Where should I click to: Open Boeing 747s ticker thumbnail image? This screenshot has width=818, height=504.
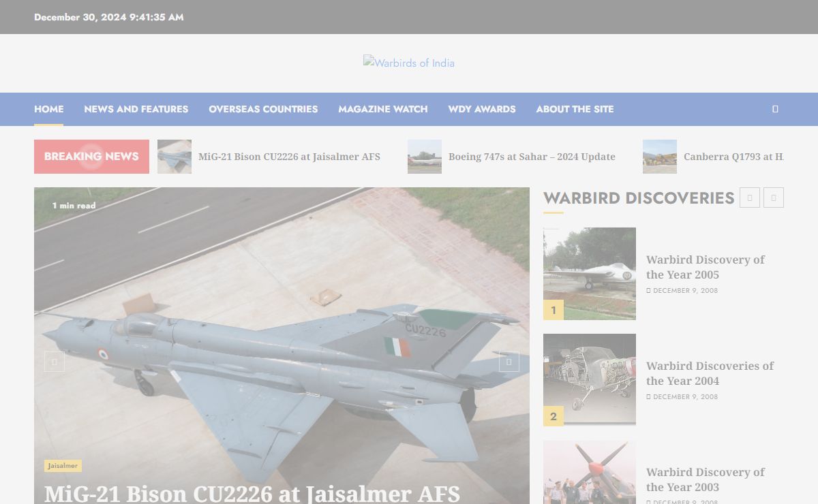tap(425, 157)
